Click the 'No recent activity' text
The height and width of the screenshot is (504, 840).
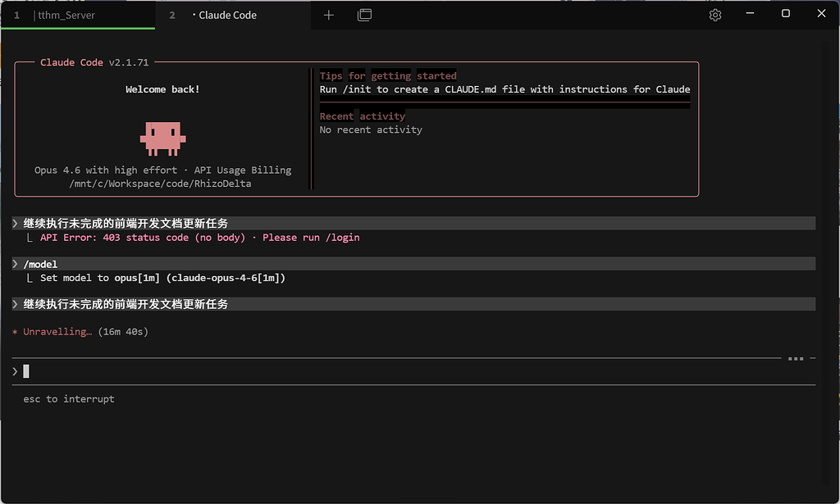371,129
